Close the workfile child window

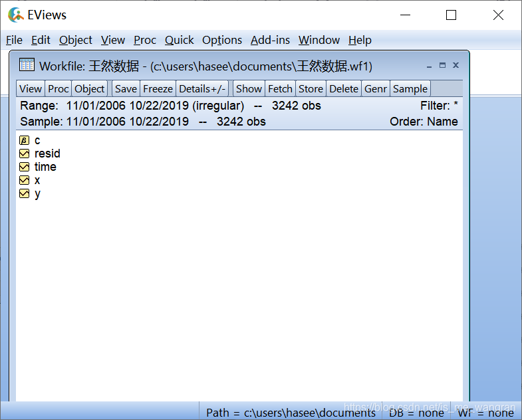tap(456, 65)
